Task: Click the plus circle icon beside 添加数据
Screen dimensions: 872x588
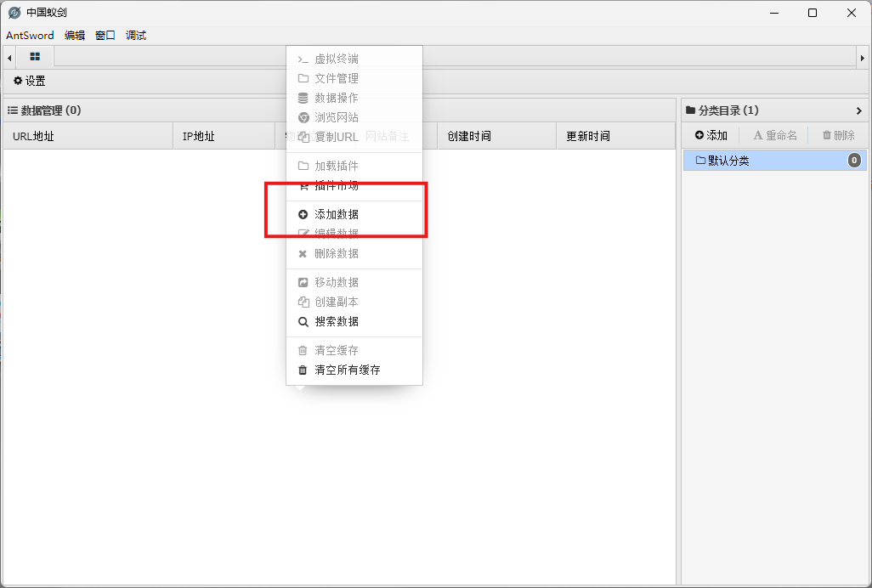Action: (x=303, y=214)
